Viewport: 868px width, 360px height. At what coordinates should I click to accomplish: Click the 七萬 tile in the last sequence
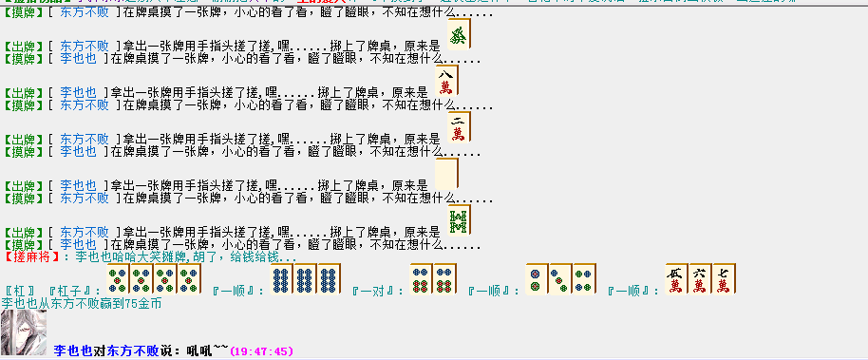click(724, 278)
